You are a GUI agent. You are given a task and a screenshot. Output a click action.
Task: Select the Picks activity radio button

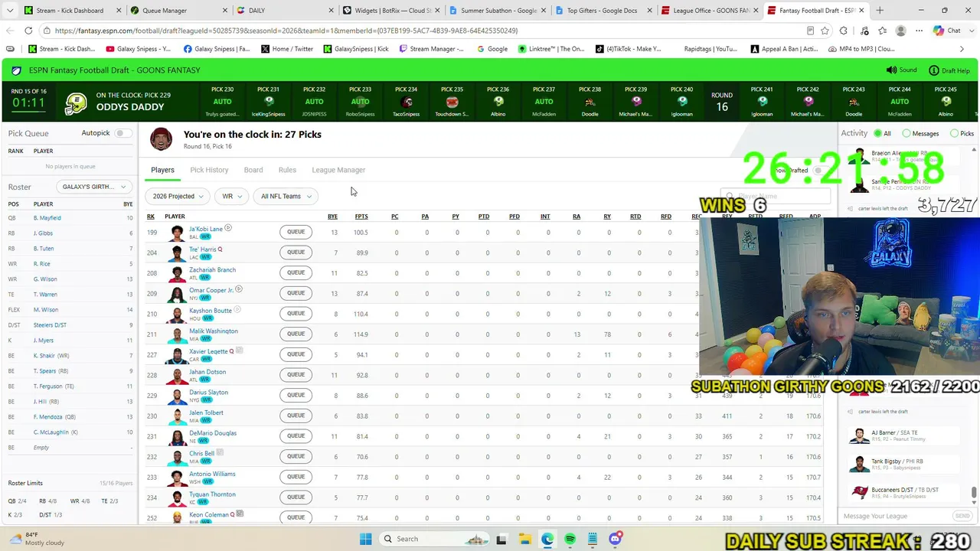[x=954, y=133]
